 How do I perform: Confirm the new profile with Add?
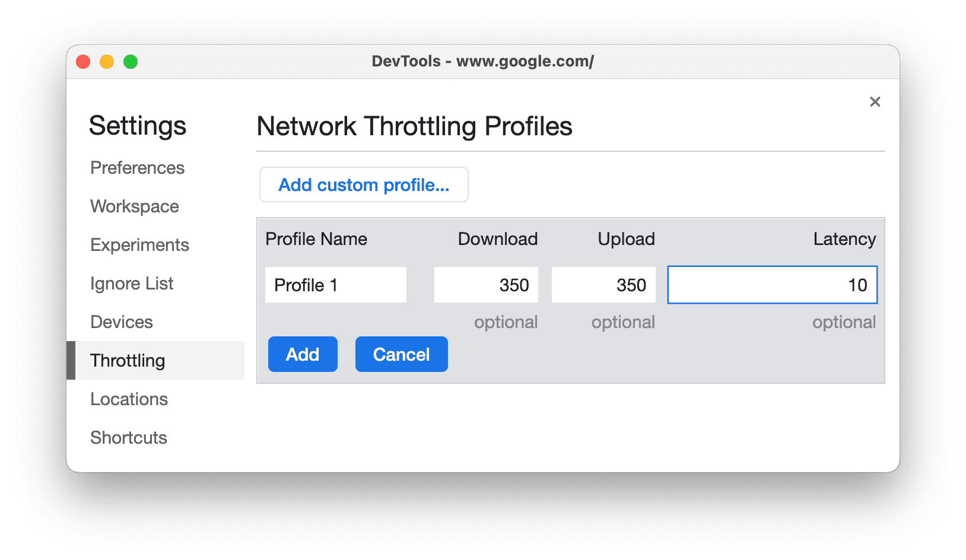pos(303,354)
